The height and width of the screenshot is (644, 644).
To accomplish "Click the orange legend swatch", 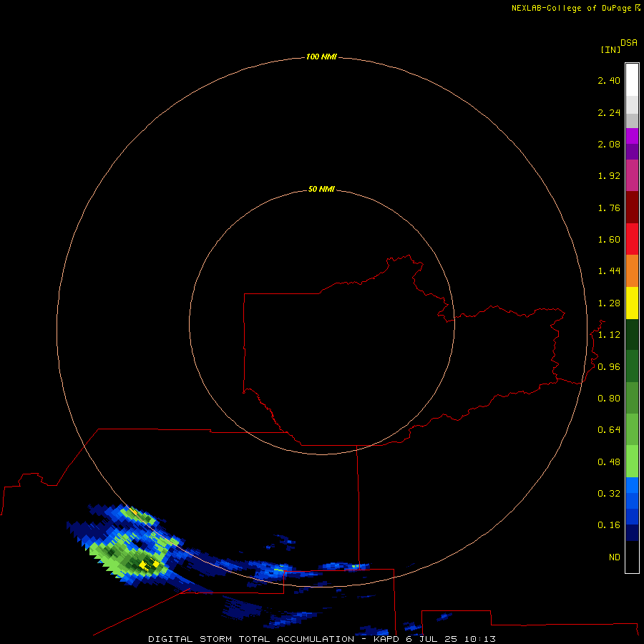I will click(x=632, y=271).
